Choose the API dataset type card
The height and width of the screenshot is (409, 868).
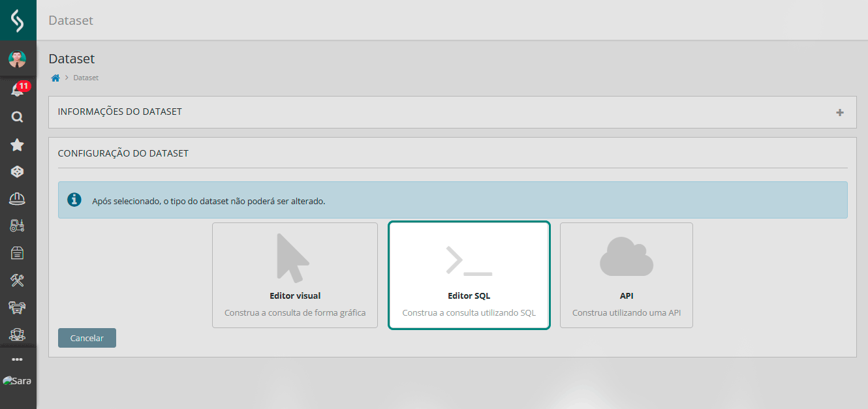[627, 275]
